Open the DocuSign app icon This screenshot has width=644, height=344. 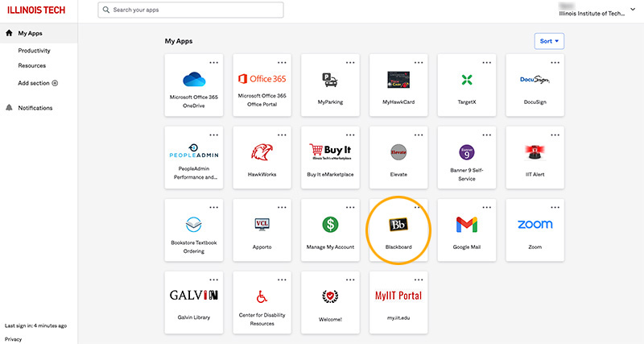click(535, 79)
